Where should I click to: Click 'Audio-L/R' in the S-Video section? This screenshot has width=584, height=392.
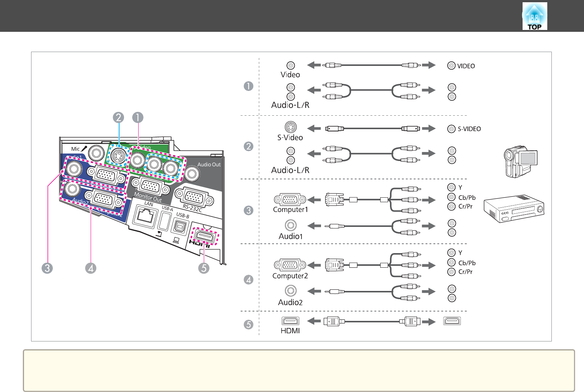click(x=290, y=170)
